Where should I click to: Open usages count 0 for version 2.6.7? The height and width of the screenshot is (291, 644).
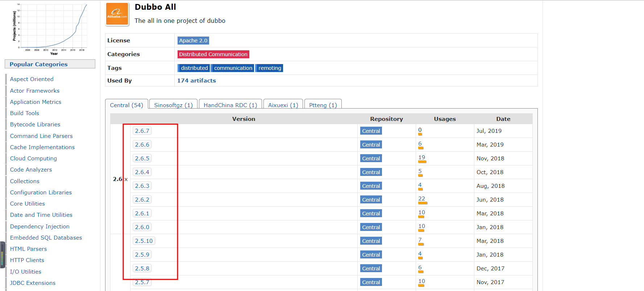coord(420,130)
